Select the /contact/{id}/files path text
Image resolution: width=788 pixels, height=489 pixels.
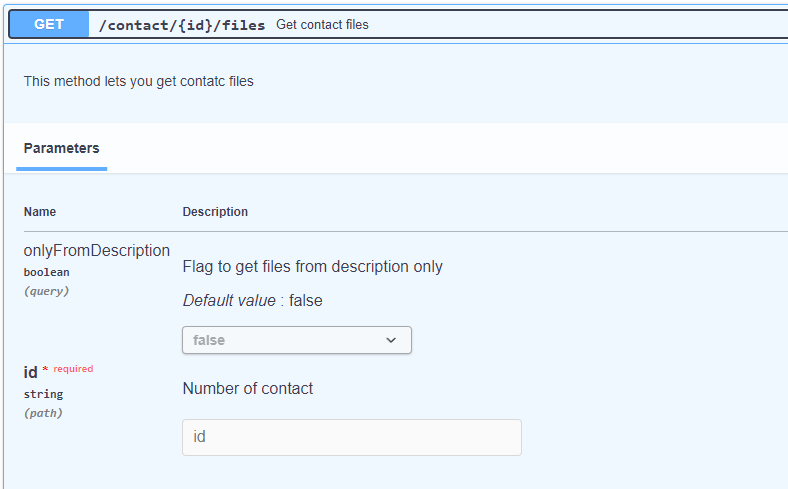182,25
